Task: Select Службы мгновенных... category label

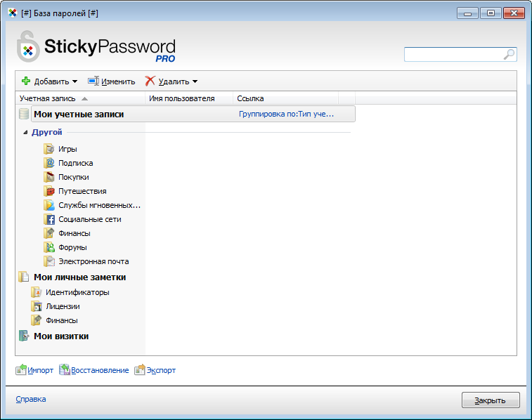Action: tap(99, 205)
